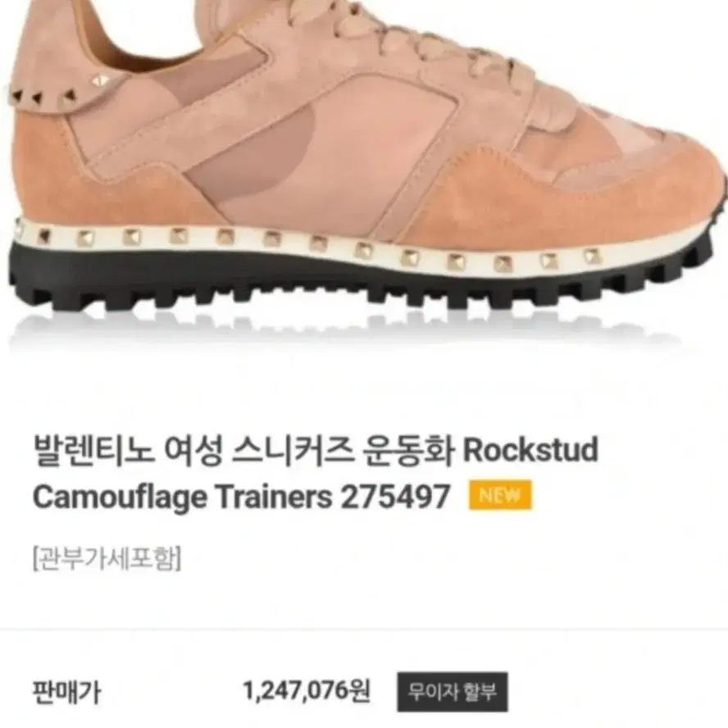Select product number 275497
The image size is (728, 728).
pos(396,496)
